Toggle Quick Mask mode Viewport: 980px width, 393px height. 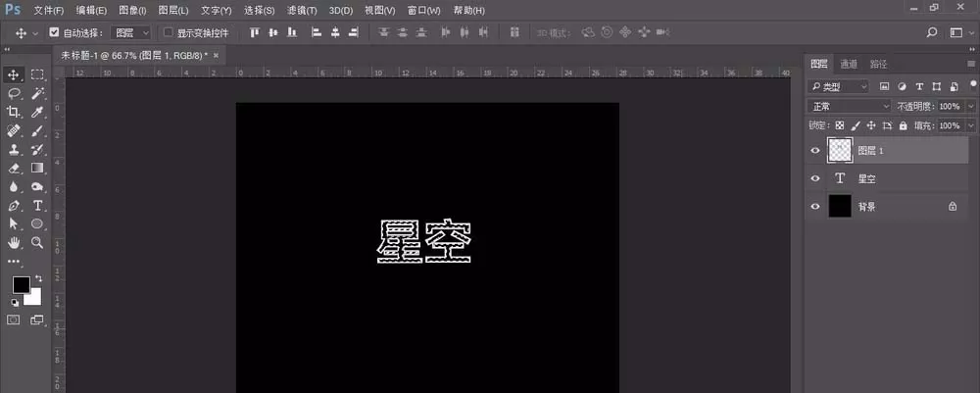13,319
